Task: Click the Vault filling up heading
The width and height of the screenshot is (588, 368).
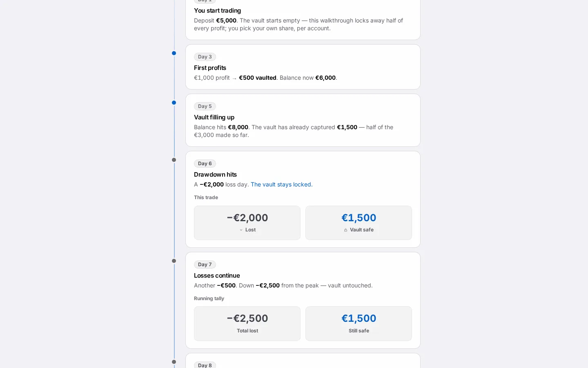Action: tap(214, 117)
